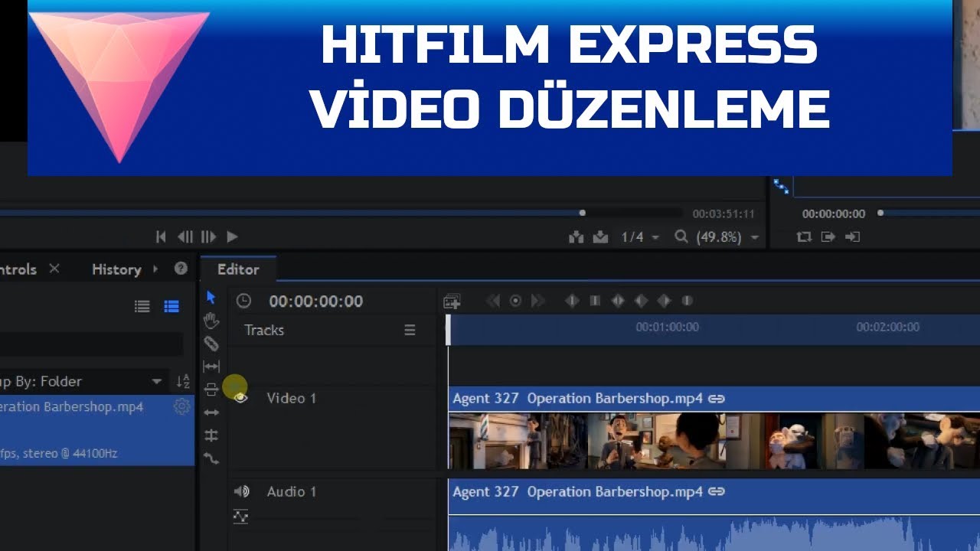
Task: Select the Video 1 track label
Action: 291,398
